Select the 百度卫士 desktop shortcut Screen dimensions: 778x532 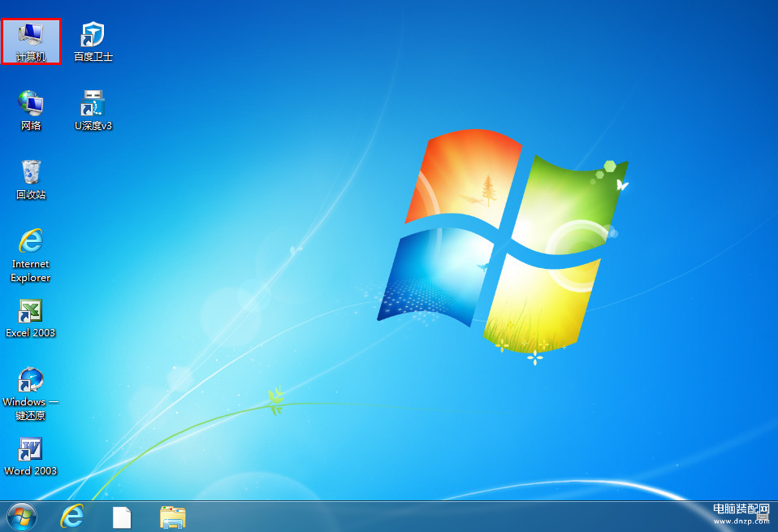[93, 41]
